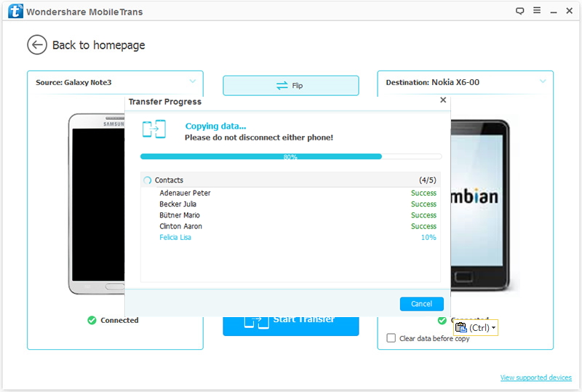The width and height of the screenshot is (582, 392).
Task: Click the Source Connected status label
Action: [119, 320]
